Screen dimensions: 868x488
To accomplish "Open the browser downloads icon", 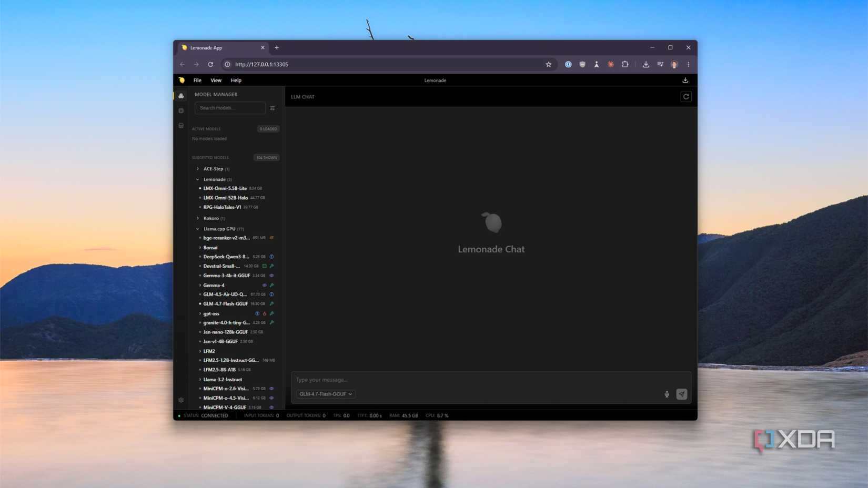I will tap(646, 64).
